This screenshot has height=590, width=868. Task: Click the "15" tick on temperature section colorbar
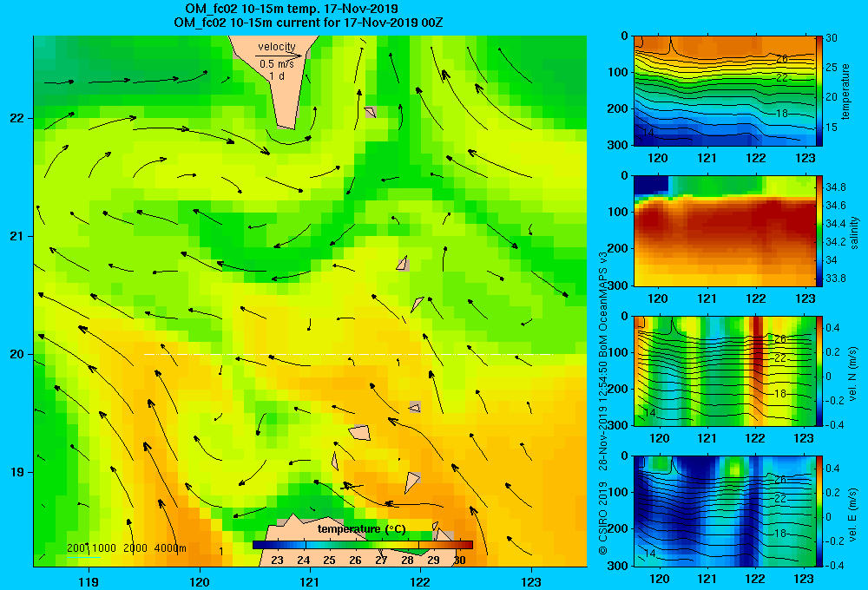[832, 127]
